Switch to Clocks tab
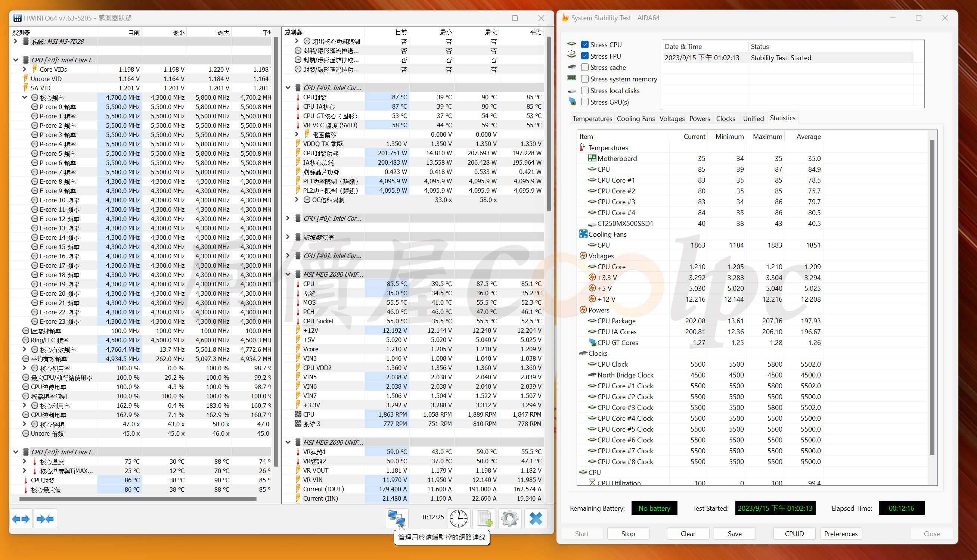Screen dimensions: 977x560 [725, 118]
